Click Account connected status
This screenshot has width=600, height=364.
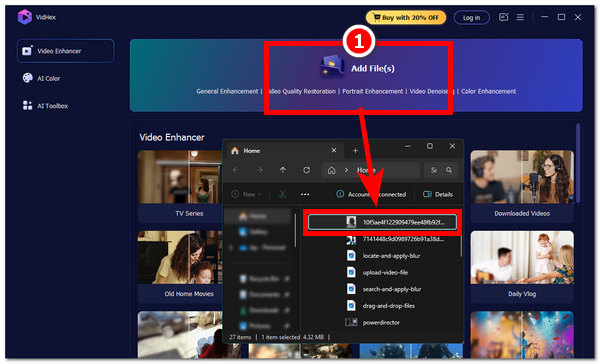371,194
